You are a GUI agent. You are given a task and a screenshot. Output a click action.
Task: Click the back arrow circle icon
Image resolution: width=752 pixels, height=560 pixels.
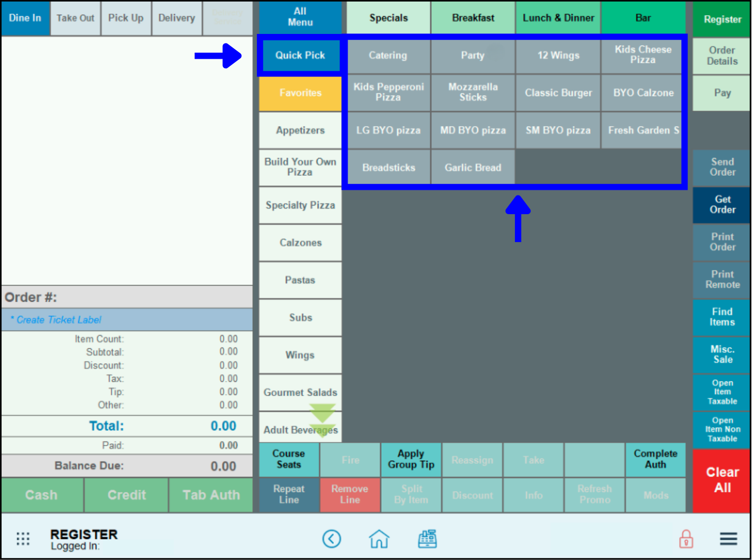pyautogui.click(x=331, y=539)
